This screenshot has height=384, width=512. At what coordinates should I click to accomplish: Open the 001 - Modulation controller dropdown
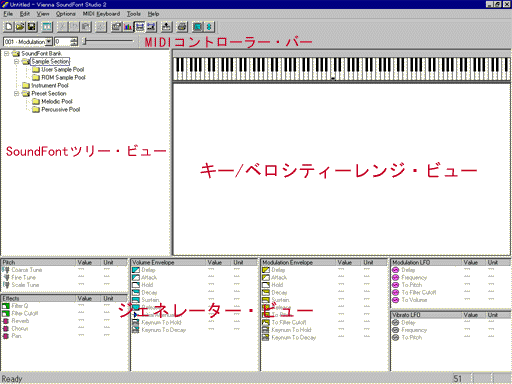[x=49, y=42]
